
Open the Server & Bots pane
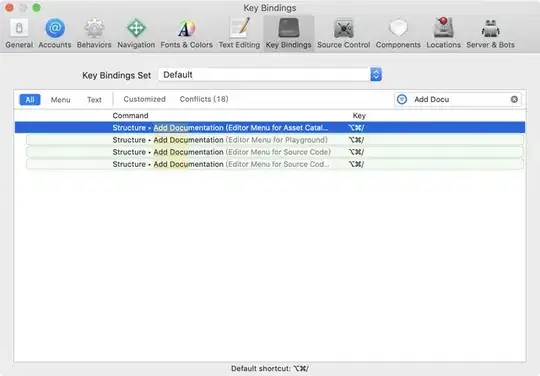click(490, 34)
